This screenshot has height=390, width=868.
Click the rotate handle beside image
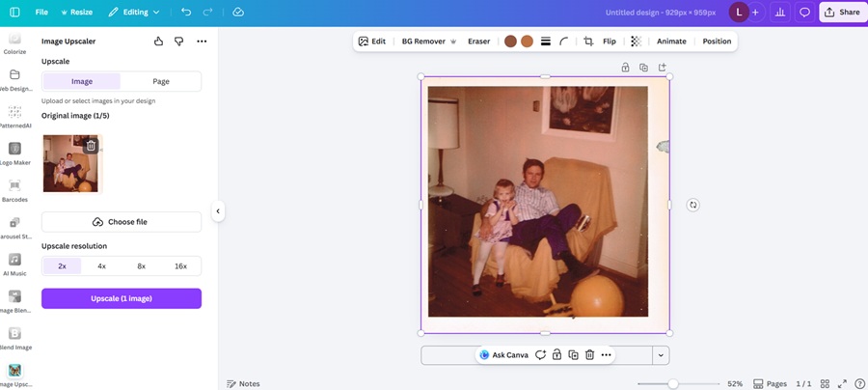pos(692,205)
